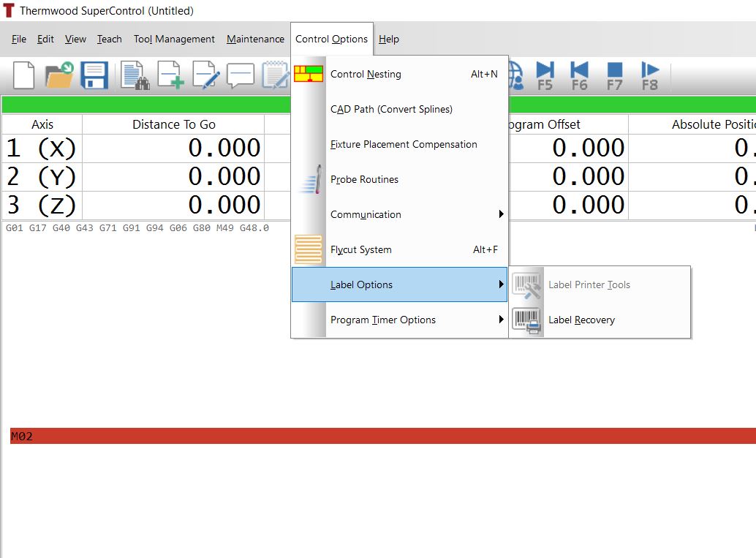The height and width of the screenshot is (558, 756).
Task: Choose CAD Path (Convert Splines)
Action: pyautogui.click(x=400, y=109)
